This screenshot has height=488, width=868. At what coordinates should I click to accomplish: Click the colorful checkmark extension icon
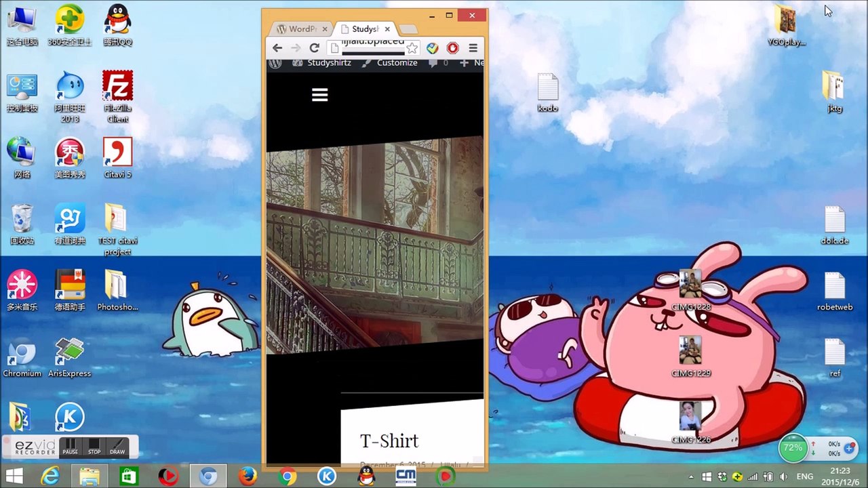coord(432,47)
